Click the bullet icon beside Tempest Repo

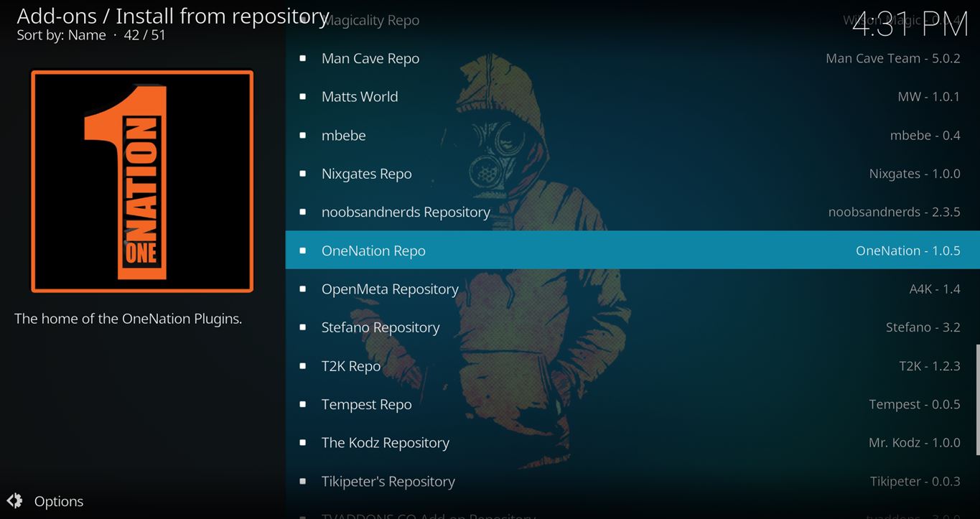pos(303,405)
